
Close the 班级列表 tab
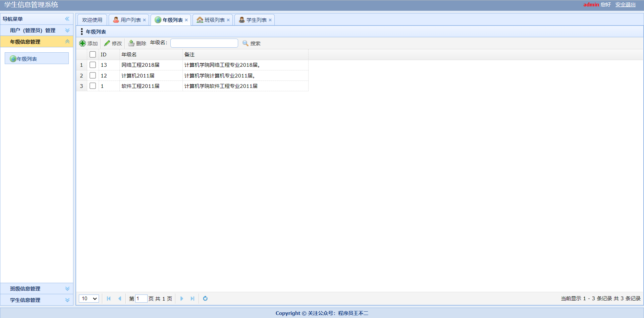point(228,20)
